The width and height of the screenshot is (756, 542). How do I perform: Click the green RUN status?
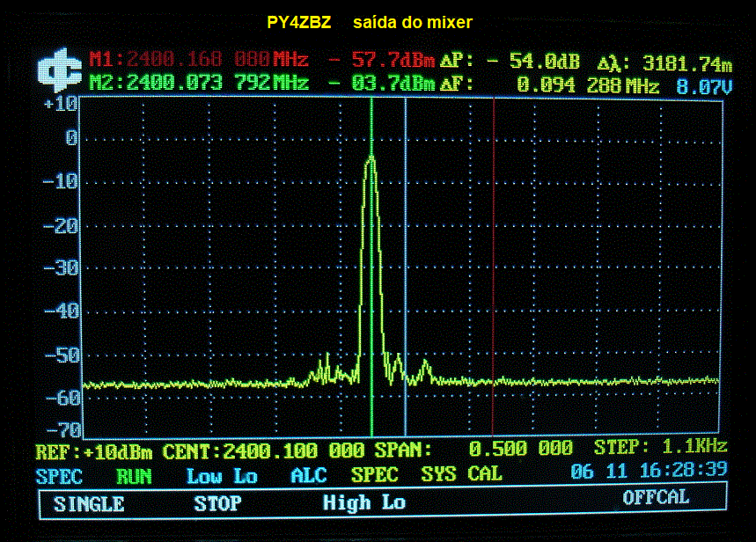tap(134, 476)
